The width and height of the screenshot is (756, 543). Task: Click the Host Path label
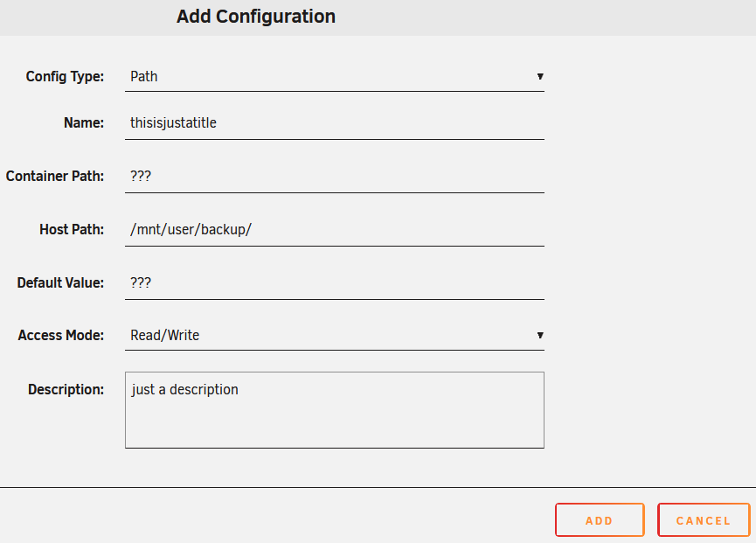(72, 230)
